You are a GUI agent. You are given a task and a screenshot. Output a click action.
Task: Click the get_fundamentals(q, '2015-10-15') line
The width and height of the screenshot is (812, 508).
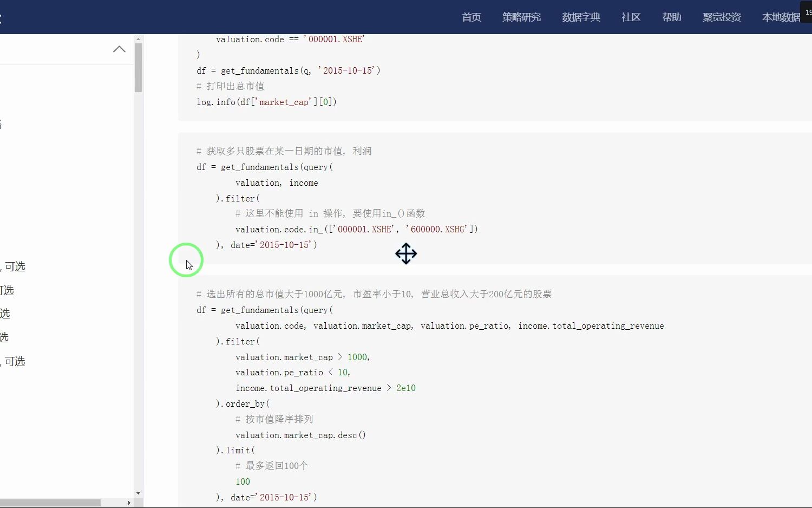point(289,70)
